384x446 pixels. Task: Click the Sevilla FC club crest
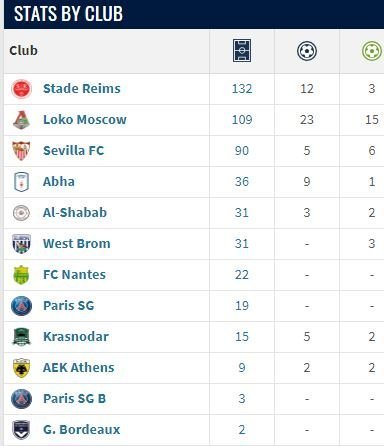tap(21, 151)
